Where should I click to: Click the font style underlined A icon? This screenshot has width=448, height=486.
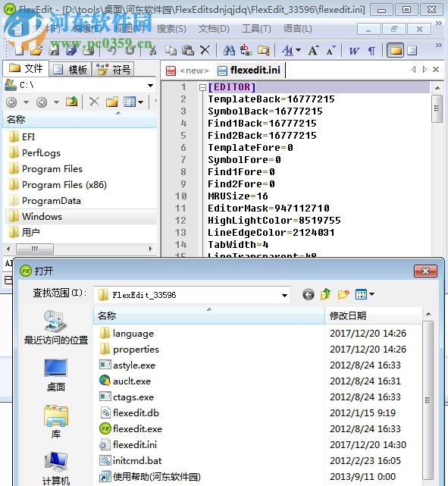[x=287, y=50]
